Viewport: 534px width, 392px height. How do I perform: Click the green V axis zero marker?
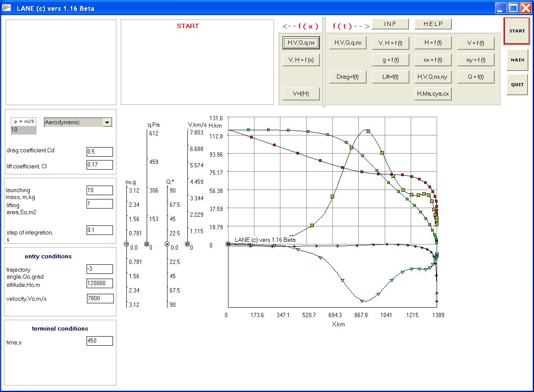tap(187, 244)
